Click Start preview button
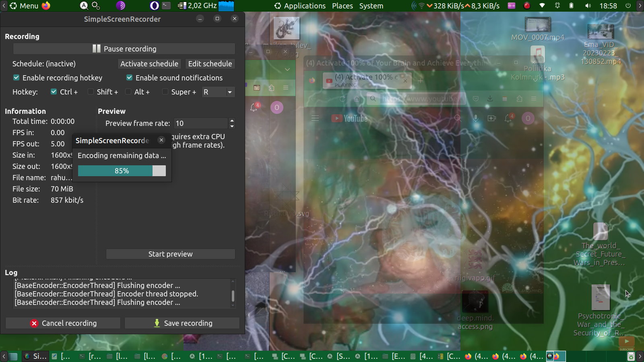The image size is (644, 362). pyautogui.click(x=171, y=254)
